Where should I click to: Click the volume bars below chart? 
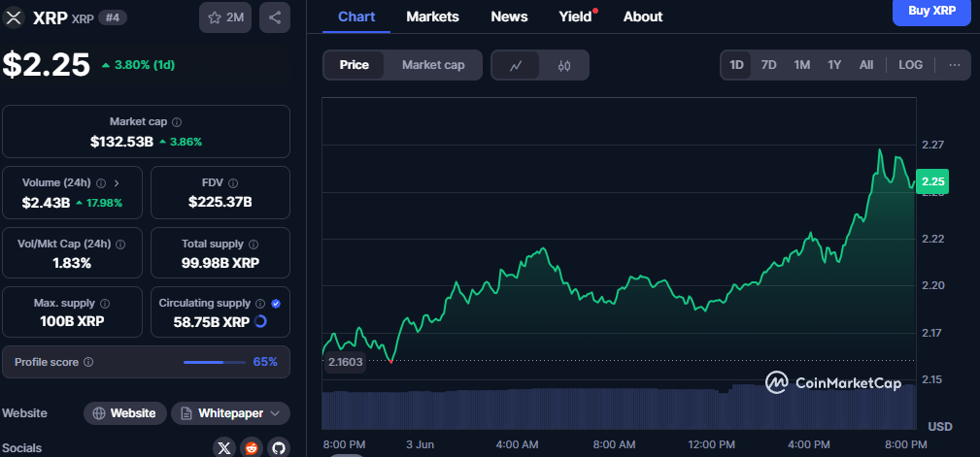click(x=619, y=408)
